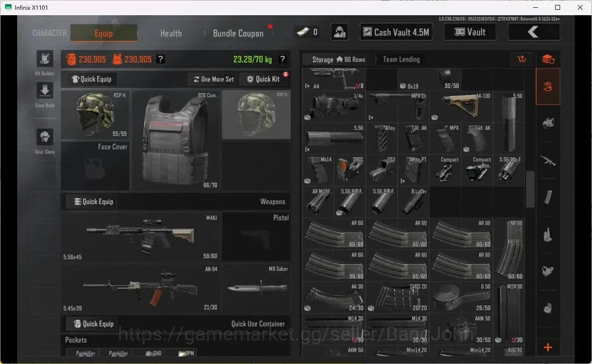Screen dimensions: 592x364
Task: Click the empty Face Cover slot
Action: [95, 166]
